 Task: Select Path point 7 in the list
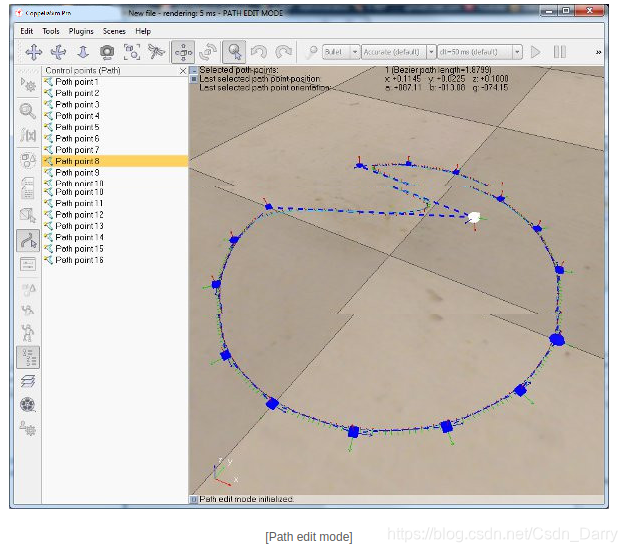[x=115, y=150]
